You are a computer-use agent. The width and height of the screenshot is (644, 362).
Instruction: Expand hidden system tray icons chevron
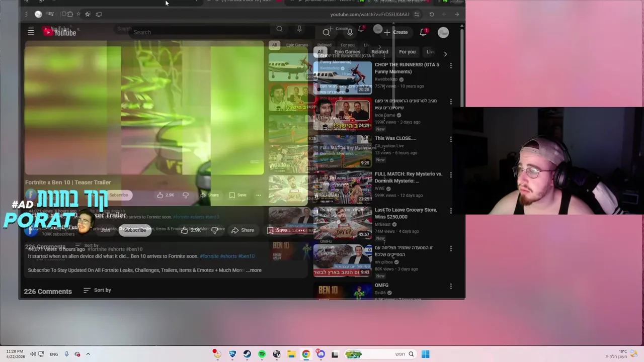88,354
